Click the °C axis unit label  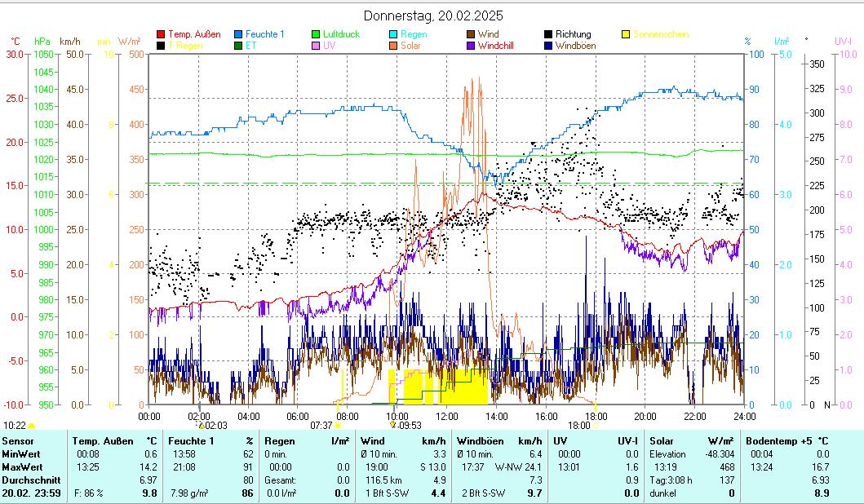point(15,42)
